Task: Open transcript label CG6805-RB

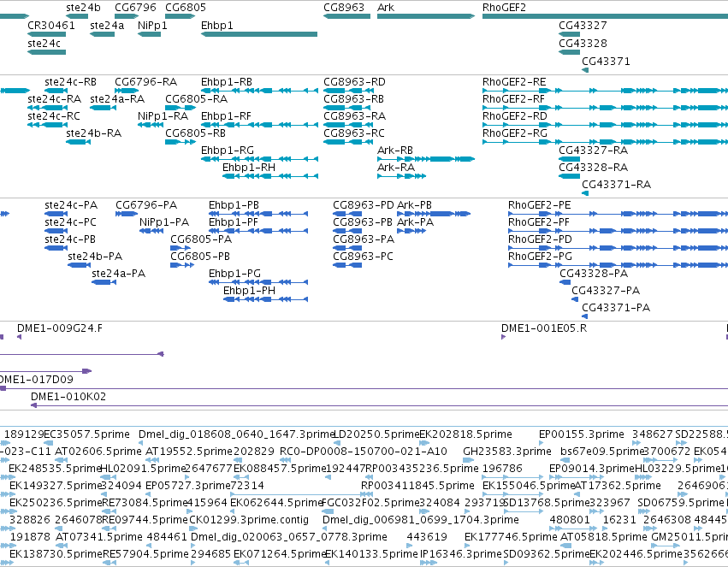Action: pos(195,133)
